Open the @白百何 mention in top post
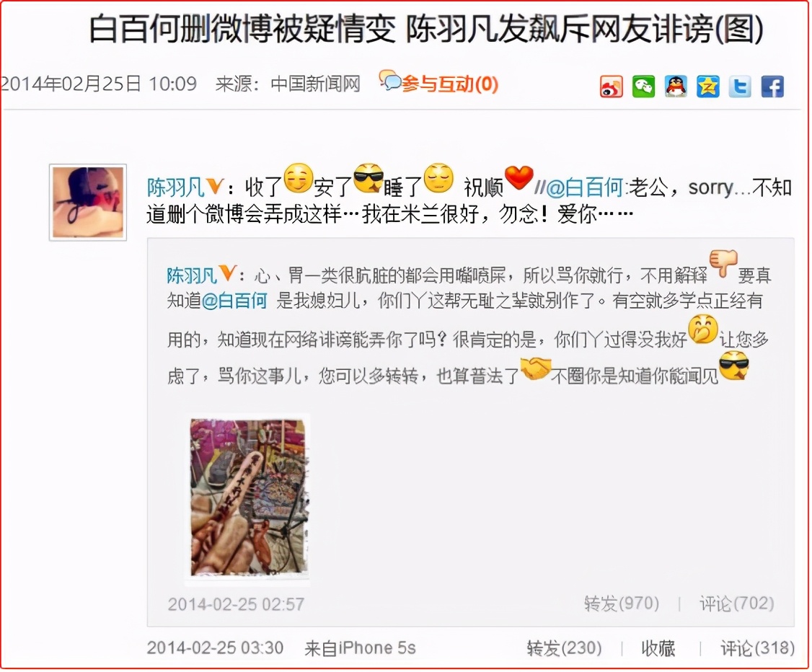Screen dimensions: 812x672 click(585, 187)
